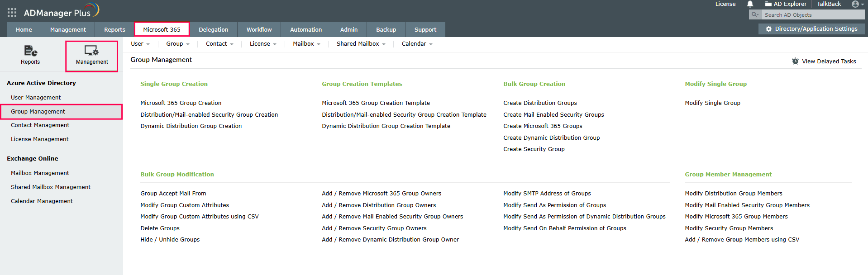Viewport: 868px width, 275px height.
Task: Click in the Search AD Objects field
Action: [813, 15]
